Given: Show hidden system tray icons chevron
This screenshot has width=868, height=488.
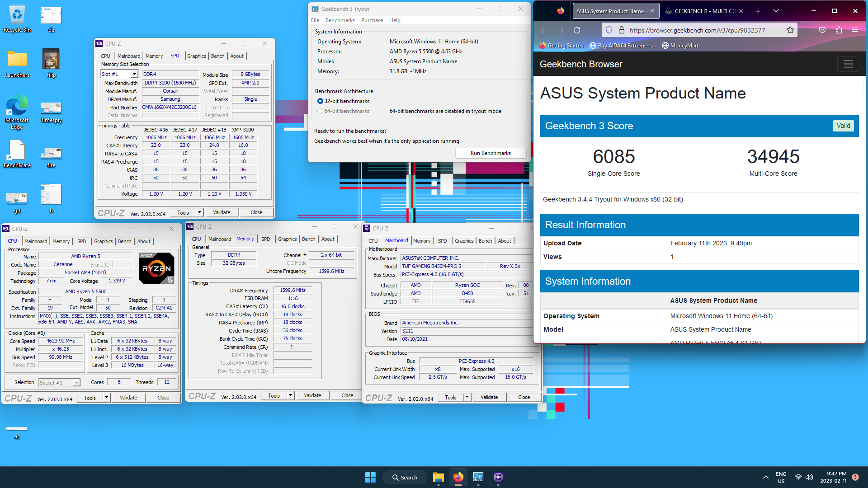Looking at the screenshot, I should (765, 477).
